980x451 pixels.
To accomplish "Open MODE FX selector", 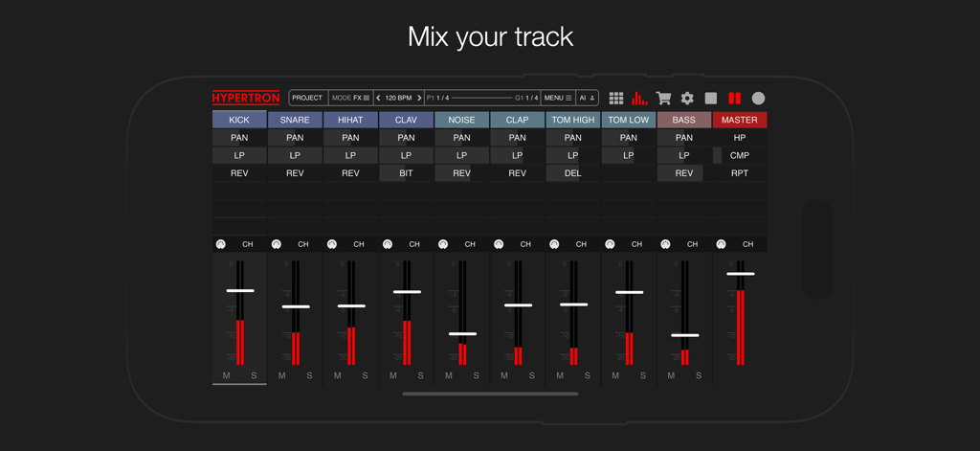I will (x=350, y=99).
